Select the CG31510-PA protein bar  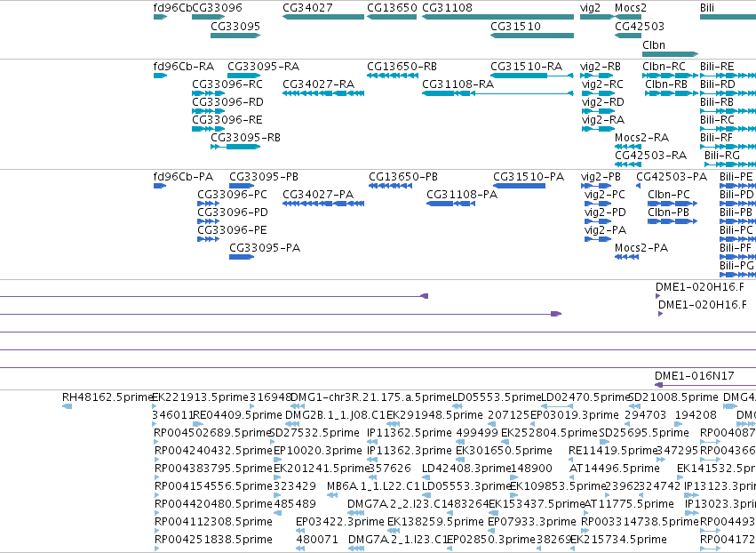point(520,186)
